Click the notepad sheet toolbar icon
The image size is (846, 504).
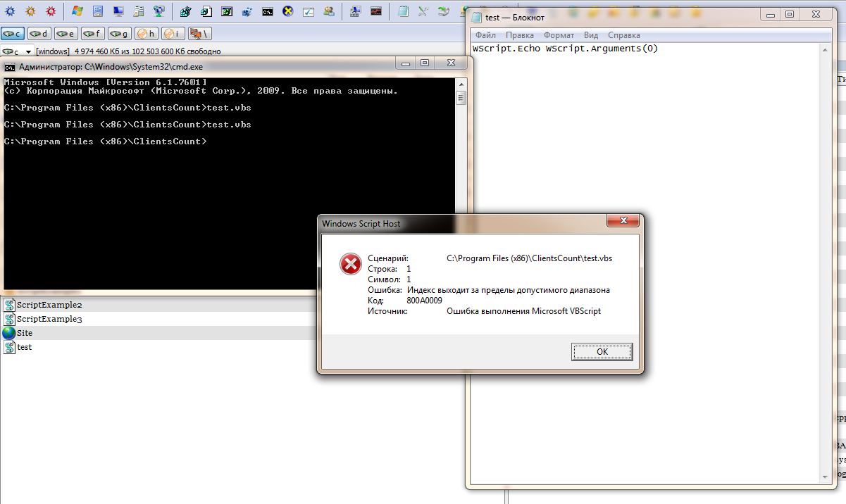pos(403,11)
